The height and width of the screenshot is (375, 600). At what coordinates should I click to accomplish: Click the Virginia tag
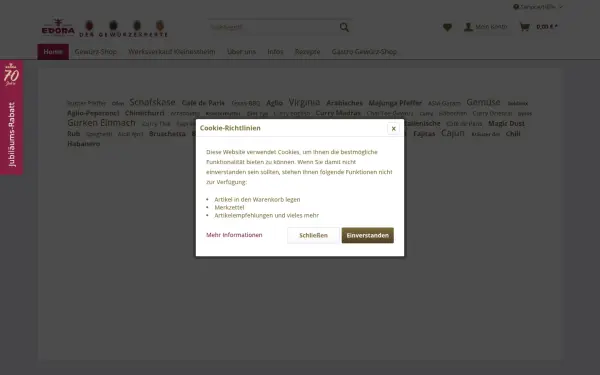click(x=304, y=102)
